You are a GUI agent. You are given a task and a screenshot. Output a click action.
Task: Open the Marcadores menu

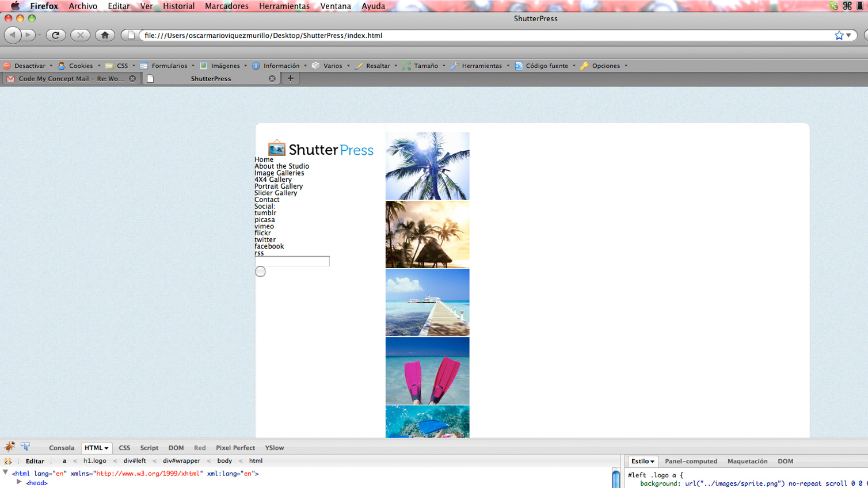[227, 6]
